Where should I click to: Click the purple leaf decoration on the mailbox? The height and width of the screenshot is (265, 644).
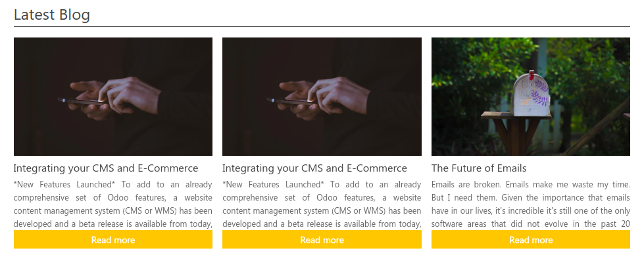coord(540,93)
